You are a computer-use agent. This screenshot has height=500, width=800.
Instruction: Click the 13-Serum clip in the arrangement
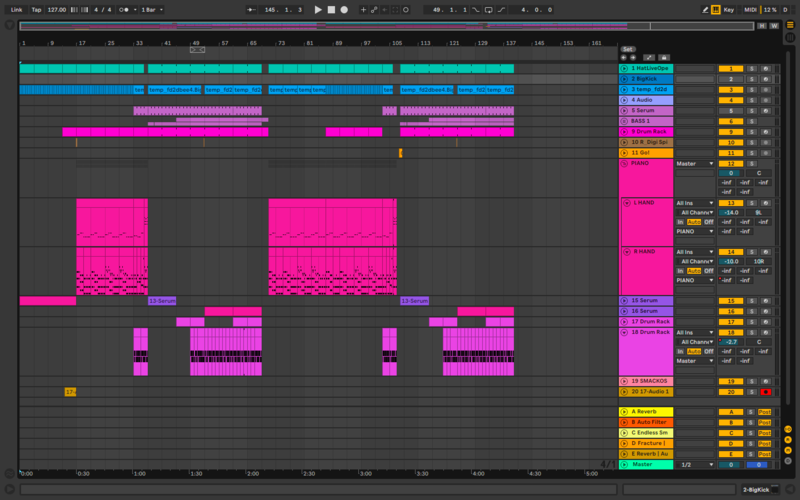tap(161, 300)
